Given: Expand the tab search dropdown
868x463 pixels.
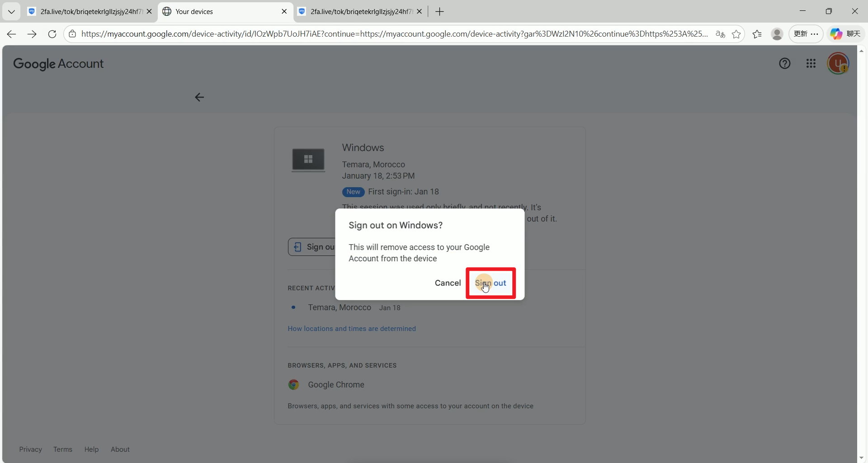Looking at the screenshot, I should pyautogui.click(x=11, y=12).
